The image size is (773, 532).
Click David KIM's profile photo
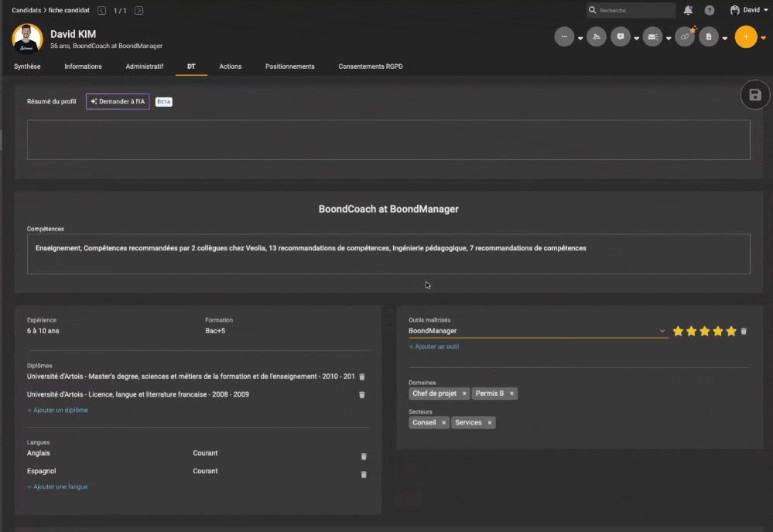tap(28, 39)
